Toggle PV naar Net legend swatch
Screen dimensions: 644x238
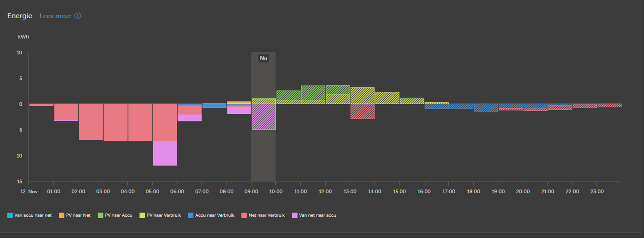(x=61, y=215)
